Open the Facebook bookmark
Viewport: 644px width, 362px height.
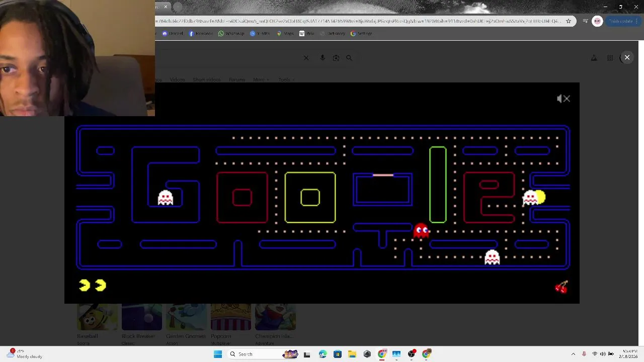(x=201, y=34)
